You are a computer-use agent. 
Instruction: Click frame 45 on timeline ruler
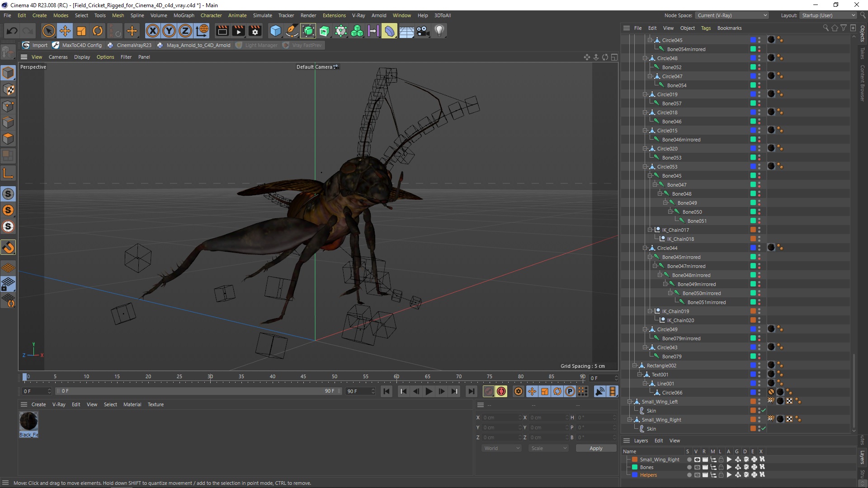[303, 377]
